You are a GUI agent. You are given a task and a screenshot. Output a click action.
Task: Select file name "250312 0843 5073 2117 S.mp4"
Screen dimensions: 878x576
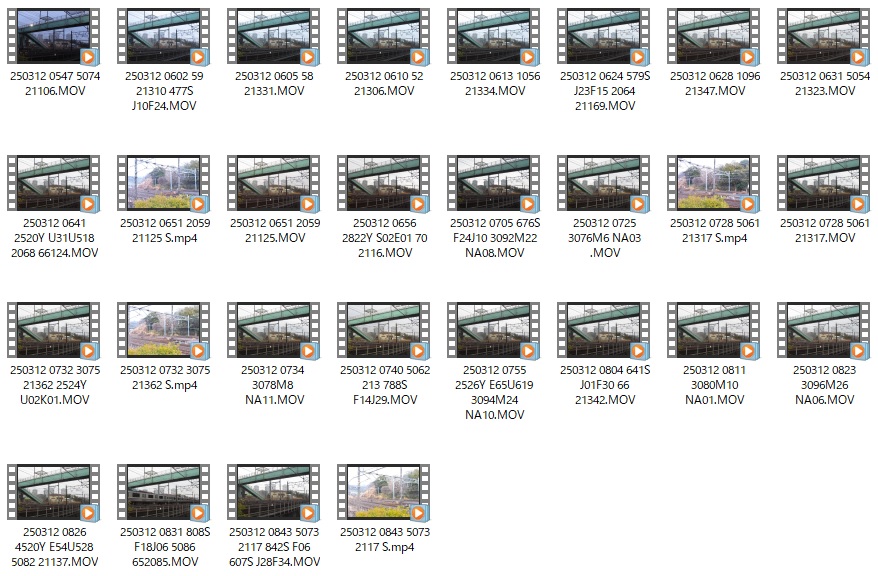tap(385, 539)
